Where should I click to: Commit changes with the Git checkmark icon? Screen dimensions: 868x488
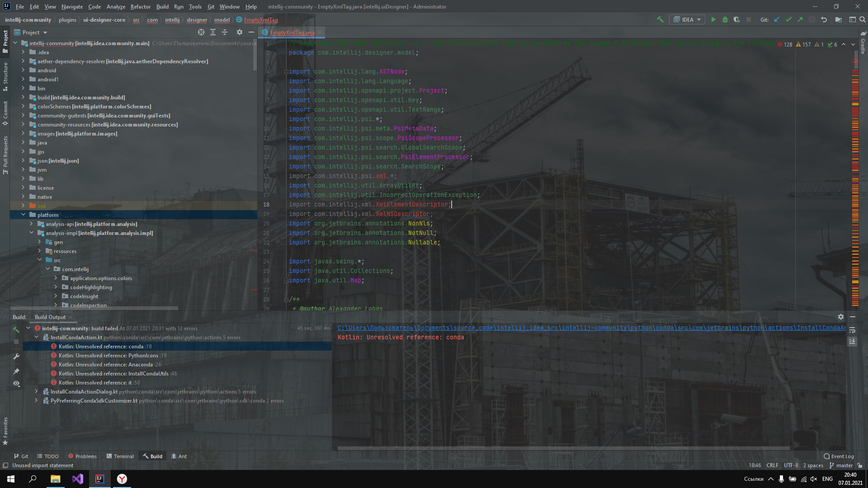coord(788,19)
